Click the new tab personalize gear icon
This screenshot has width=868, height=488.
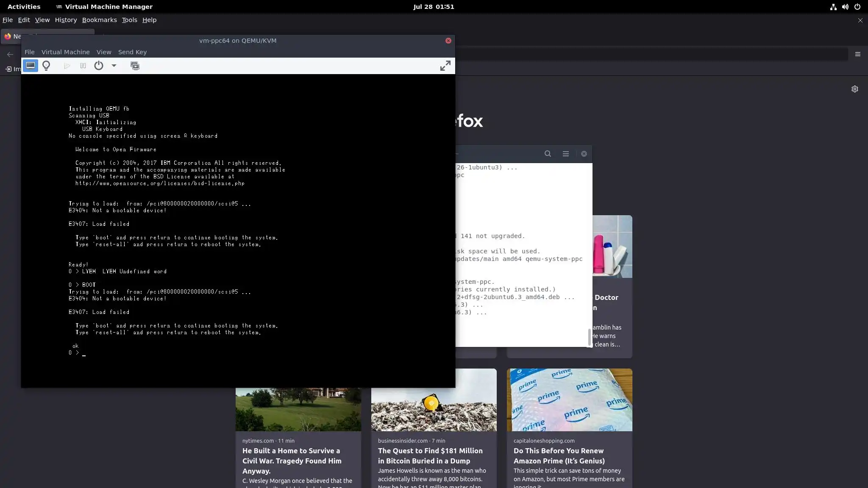(x=854, y=89)
